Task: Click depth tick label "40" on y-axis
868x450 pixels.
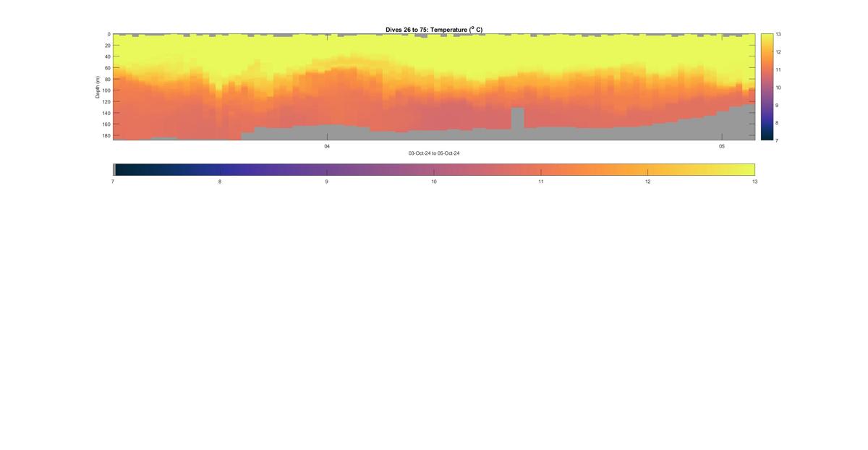Action: tap(108, 56)
